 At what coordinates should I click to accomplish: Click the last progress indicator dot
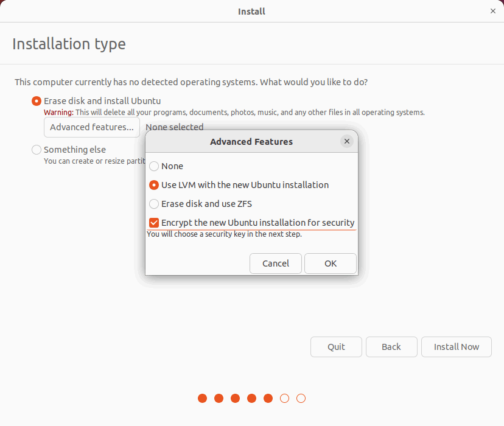tap(301, 398)
